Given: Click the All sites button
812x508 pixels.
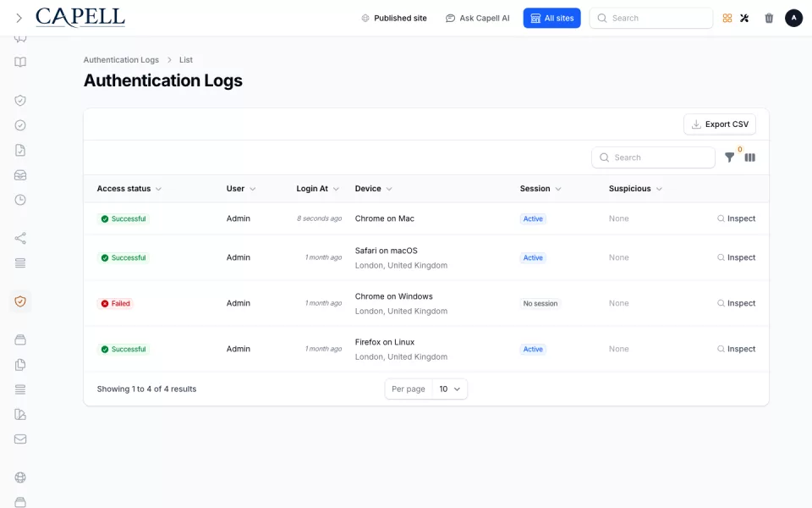Looking at the screenshot, I should pos(551,18).
